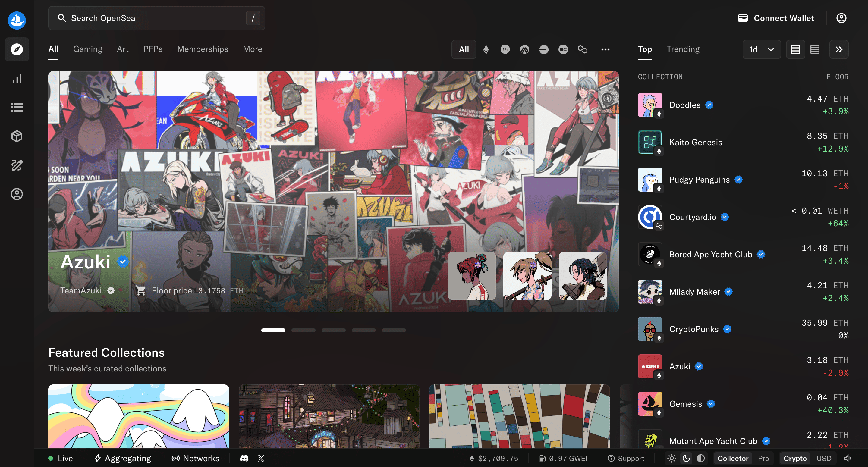
Task: Click the X (Twitter) footer icon
Action: click(x=261, y=458)
